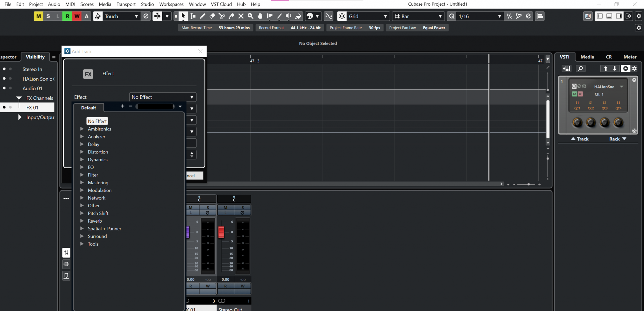The height and width of the screenshot is (311, 644).
Task: Select the Mute tool in the toolbar
Action: [241, 16]
